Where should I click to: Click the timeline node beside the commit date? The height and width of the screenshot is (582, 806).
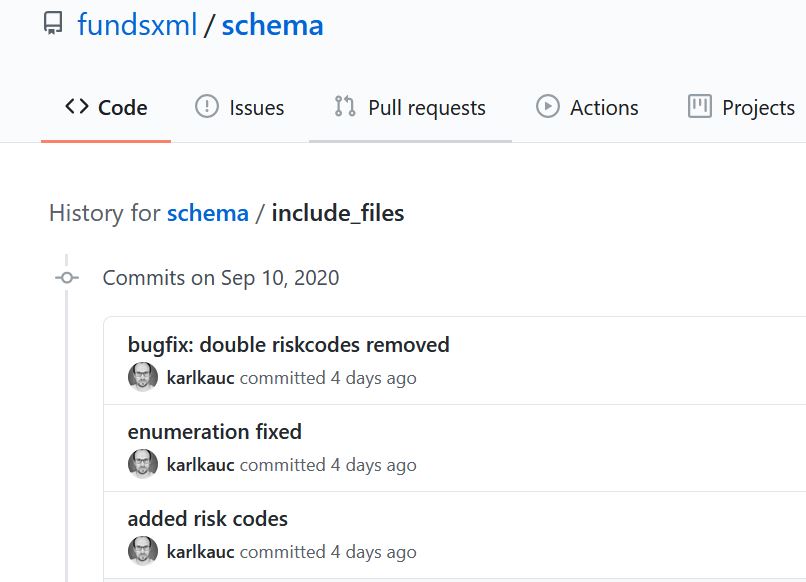point(66,278)
